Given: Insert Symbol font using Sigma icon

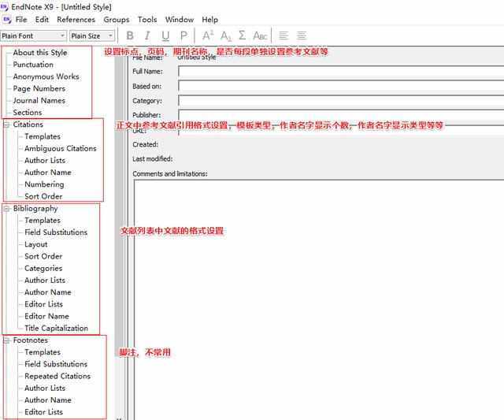Looking at the screenshot, I should (x=242, y=35).
